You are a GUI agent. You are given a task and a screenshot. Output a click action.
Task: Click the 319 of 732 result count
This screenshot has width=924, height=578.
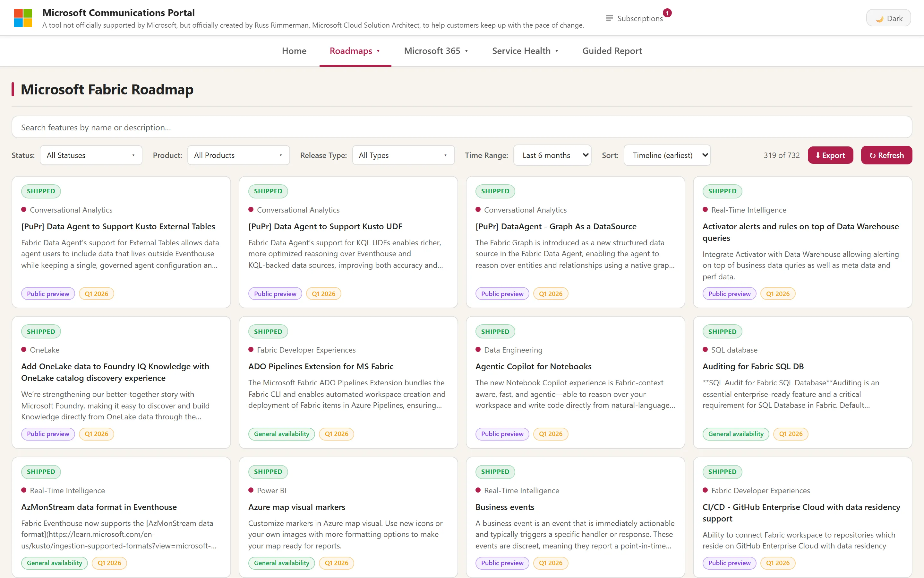pos(782,155)
